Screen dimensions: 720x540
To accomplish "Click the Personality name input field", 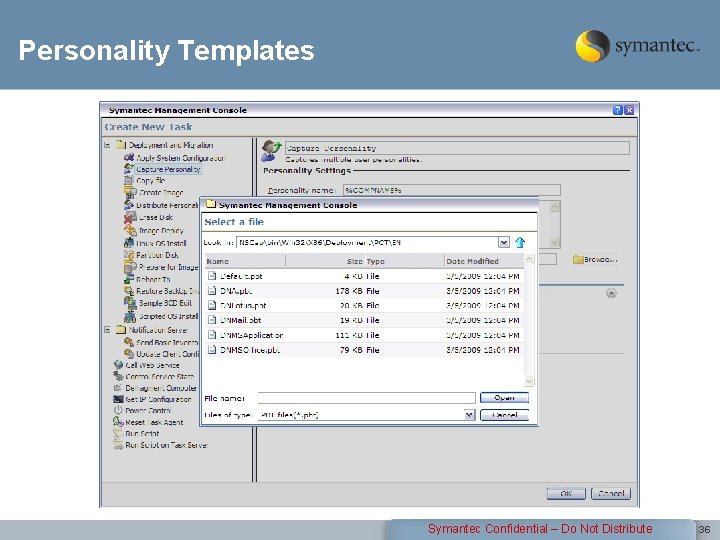I will coord(451,190).
